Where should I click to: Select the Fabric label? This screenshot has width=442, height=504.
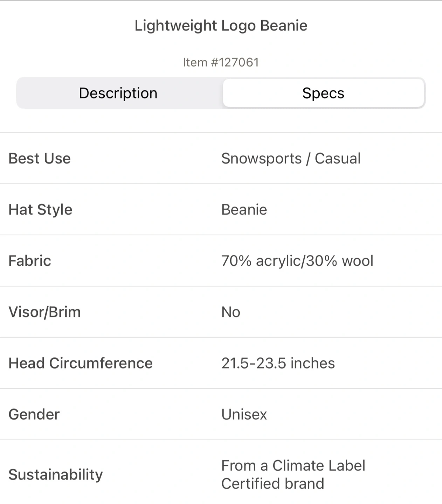[x=30, y=261]
